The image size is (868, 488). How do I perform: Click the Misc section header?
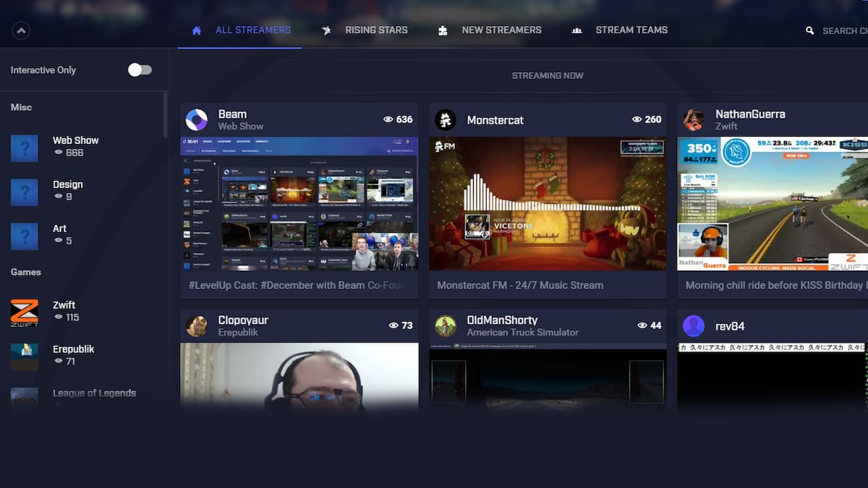(x=21, y=107)
